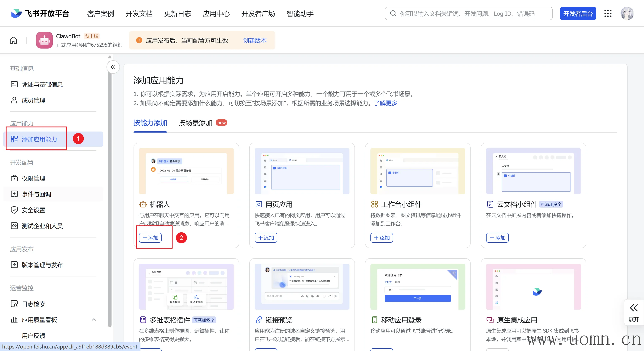Click the 创建版本 link

(x=255, y=40)
